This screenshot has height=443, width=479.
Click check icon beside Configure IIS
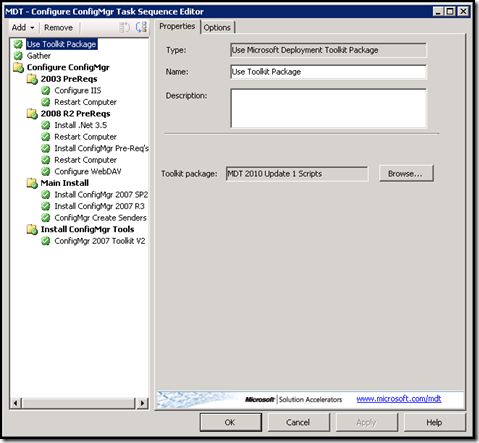click(x=46, y=90)
